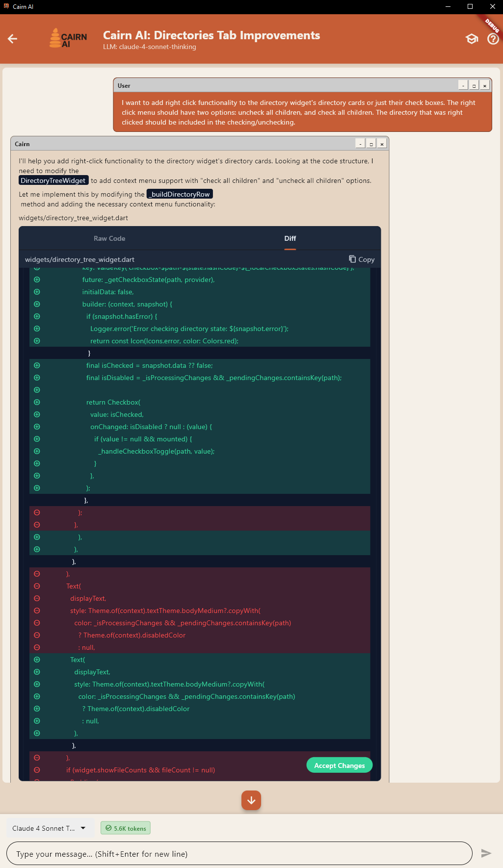Go back with the header arrow

[x=13, y=39]
